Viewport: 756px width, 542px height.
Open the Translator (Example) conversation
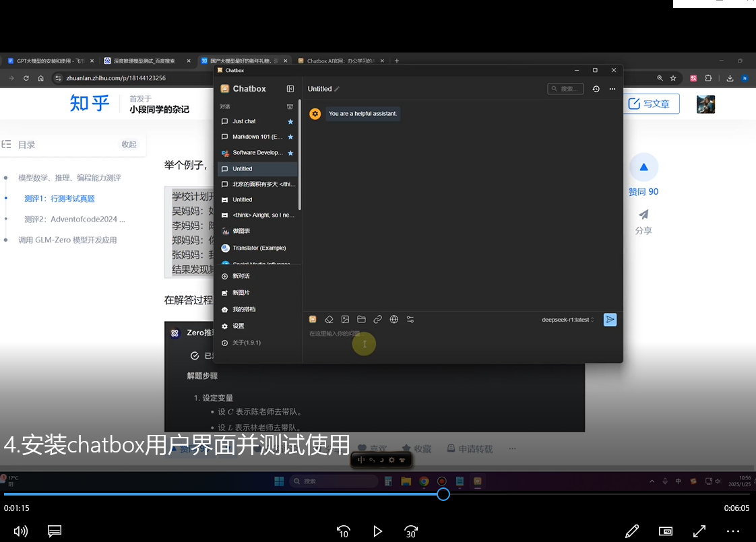pyautogui.click(x=257, y=248)
